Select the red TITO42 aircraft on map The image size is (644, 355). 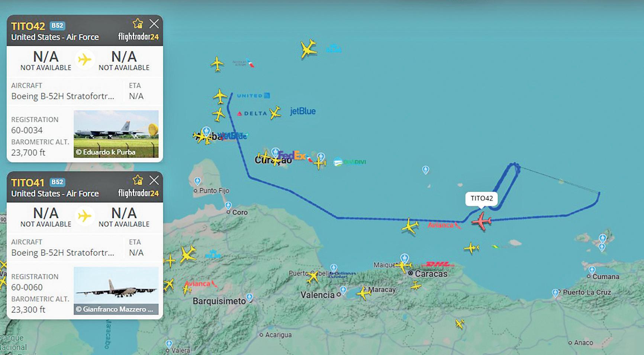(x=482, y=221)
